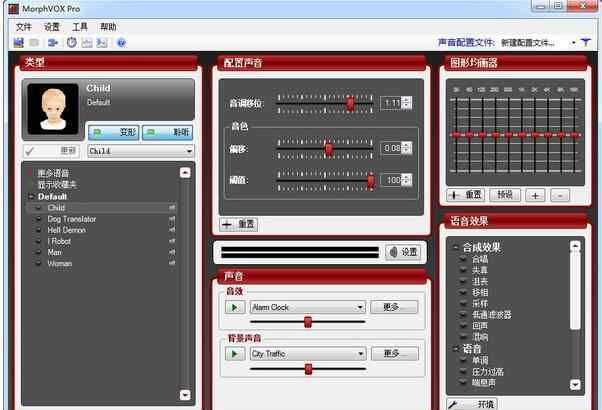
Task: Click the first toolbar icon under 文件
Action: pyautogui.click(x=18, y=43)
